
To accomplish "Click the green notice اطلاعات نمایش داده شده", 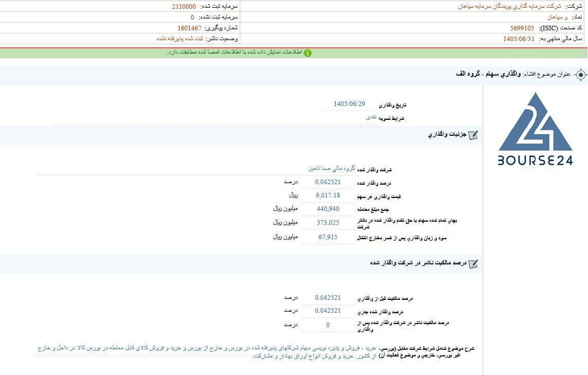I will [235, 52].
